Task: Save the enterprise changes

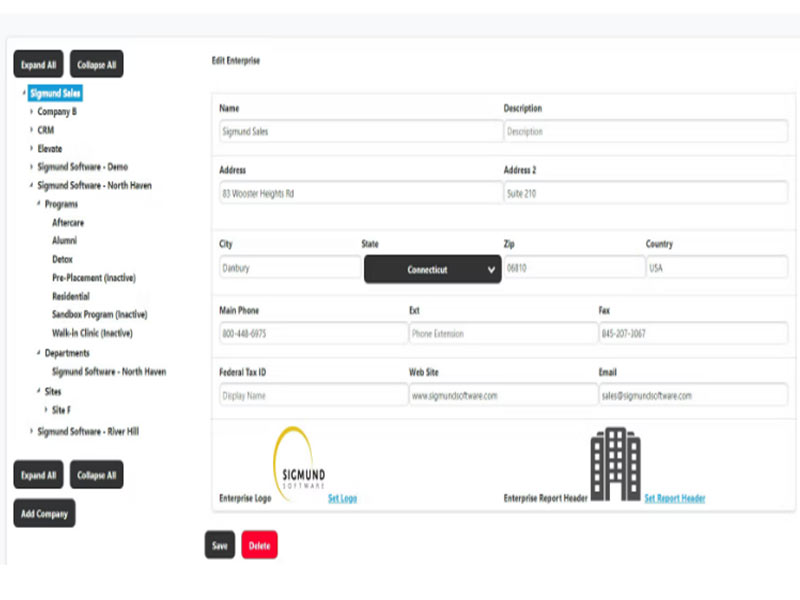Action: (220, 545)
